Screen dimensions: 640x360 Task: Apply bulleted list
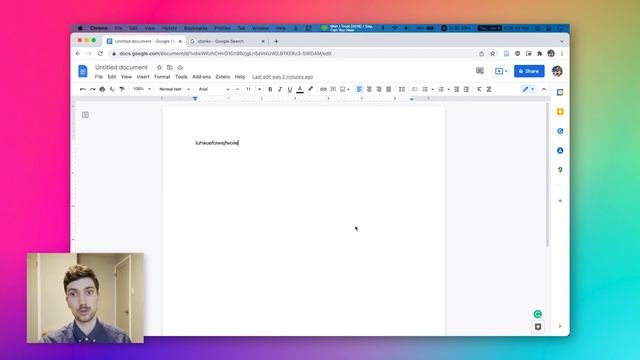tap(425, 89)
